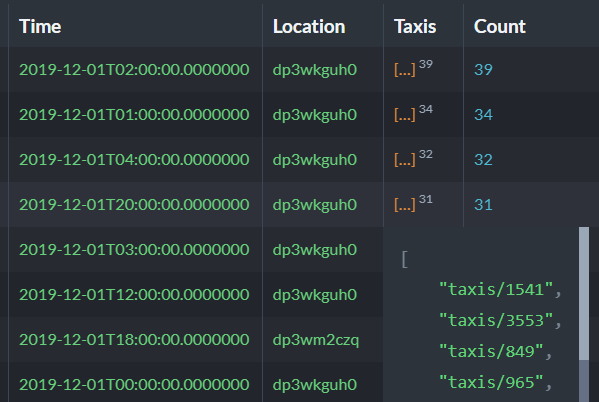Image resolution: width=599 pixels, height=402 pixels.
Task: Click Count value 34
Action: pos(483,114)
